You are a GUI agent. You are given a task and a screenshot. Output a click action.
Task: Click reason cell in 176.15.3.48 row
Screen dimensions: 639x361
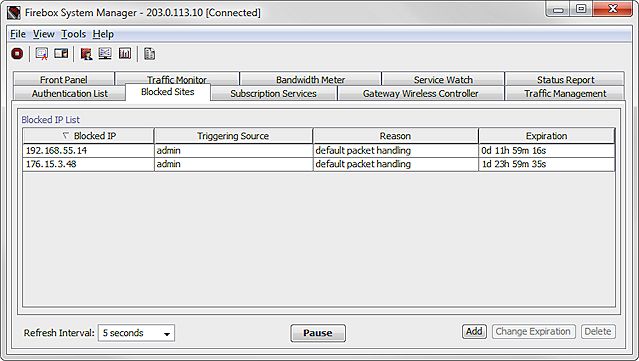[395, 164]
